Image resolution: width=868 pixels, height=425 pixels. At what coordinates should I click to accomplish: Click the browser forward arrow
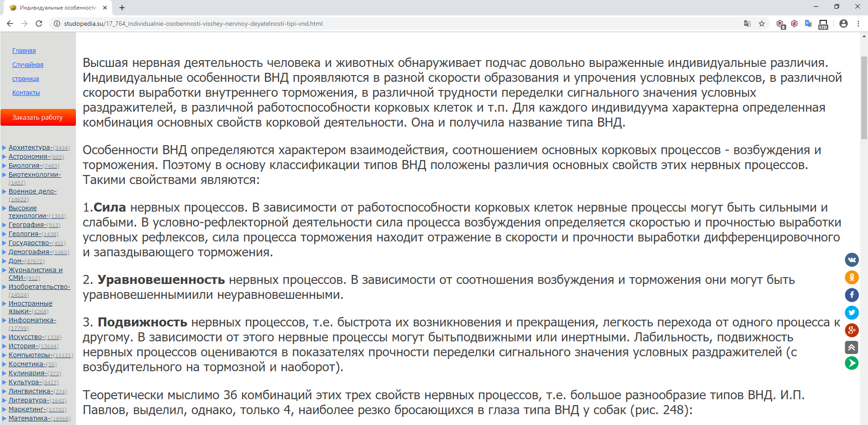click(24, 24)
